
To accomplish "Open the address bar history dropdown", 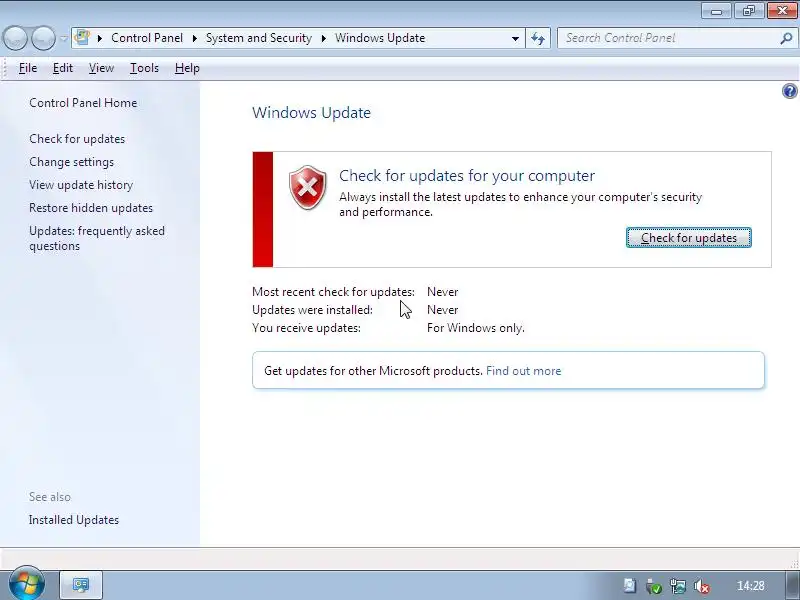I will tap(515, 38).
